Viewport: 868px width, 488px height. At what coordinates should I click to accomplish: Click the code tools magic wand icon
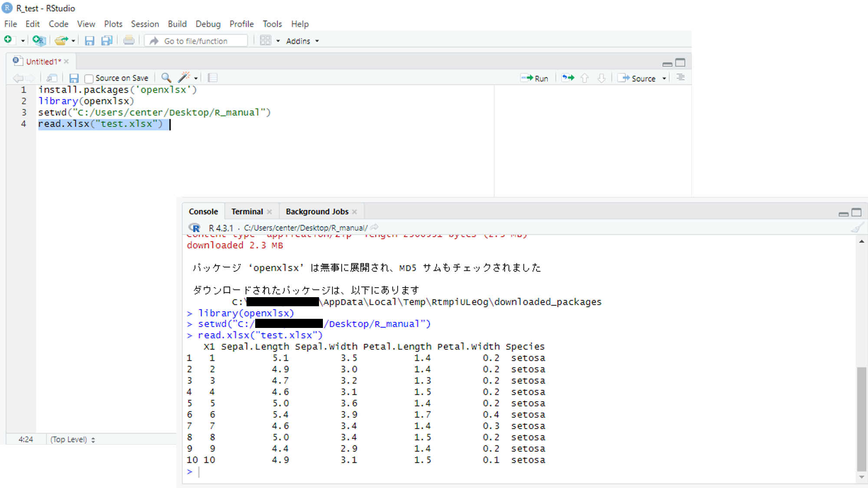click(x=184, y=78)
